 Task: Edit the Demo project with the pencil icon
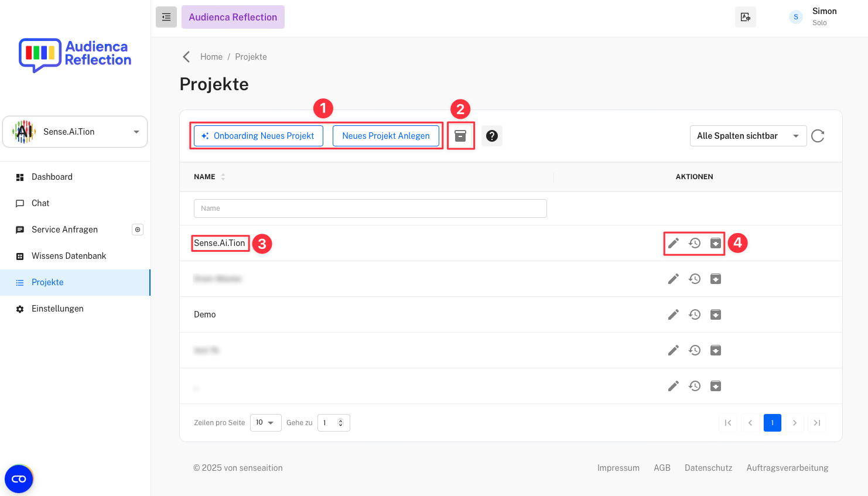(x=673, y=314)
